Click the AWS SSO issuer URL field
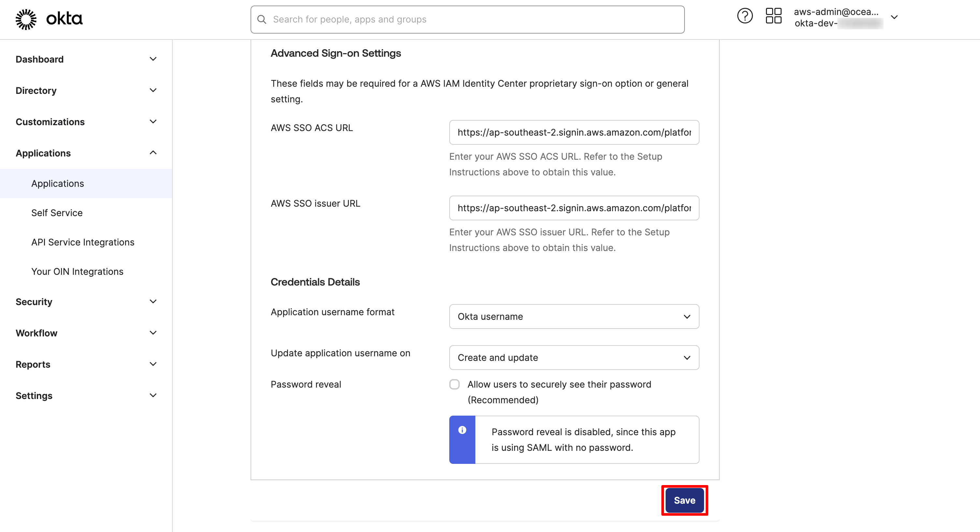This screenshot has width=980, height=532. pyautogui.click(x=574, y=208)
